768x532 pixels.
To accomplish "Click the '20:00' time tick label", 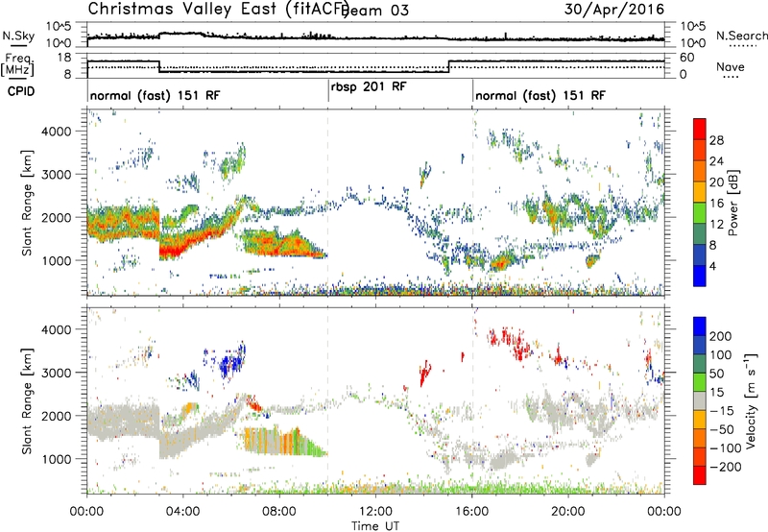I will pos(568,512).
